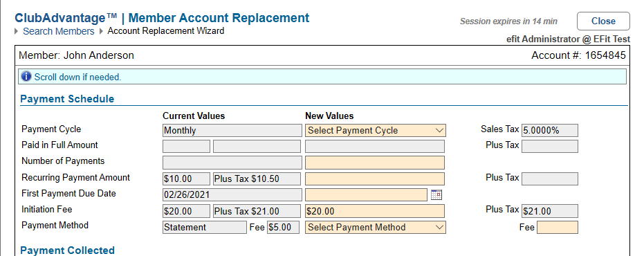
Task: Click the new Paid in Full Amount field
Action: [x=375, y=146]
